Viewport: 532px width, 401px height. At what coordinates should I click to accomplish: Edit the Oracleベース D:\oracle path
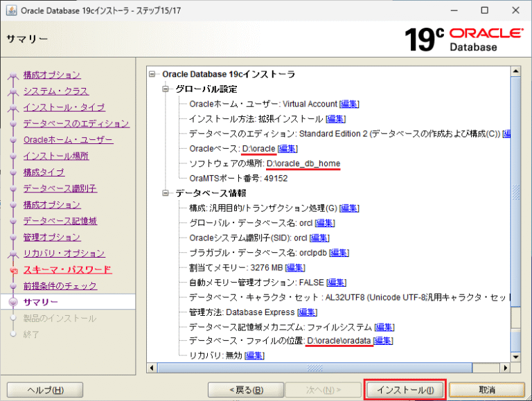point(287,149)
